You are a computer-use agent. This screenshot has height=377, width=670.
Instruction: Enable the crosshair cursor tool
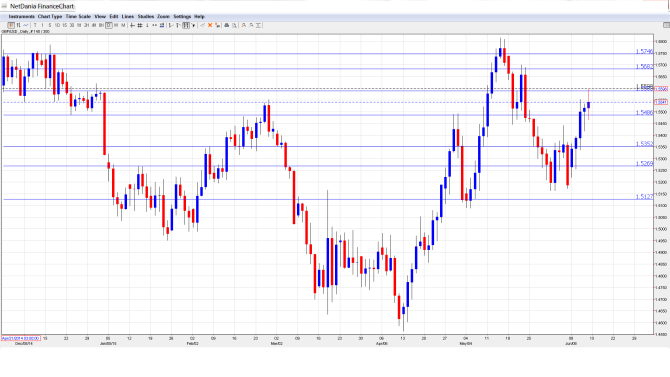tap(132, 25)
